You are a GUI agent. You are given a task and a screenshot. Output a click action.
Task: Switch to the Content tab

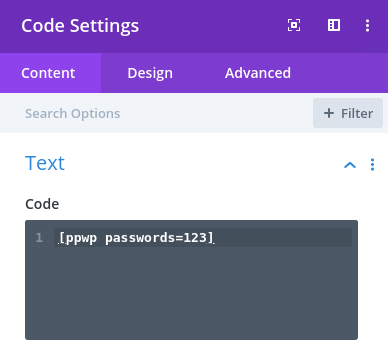pos(50,73)
